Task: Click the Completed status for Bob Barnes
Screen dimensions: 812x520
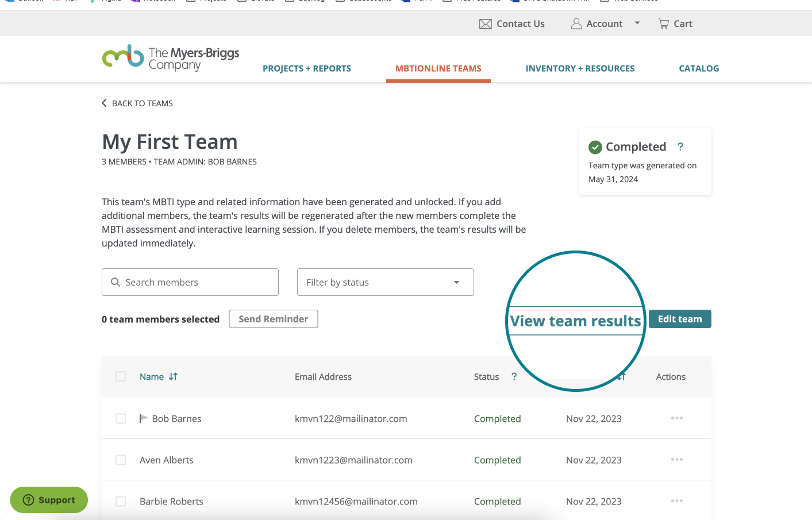Action: pos(498,419)
